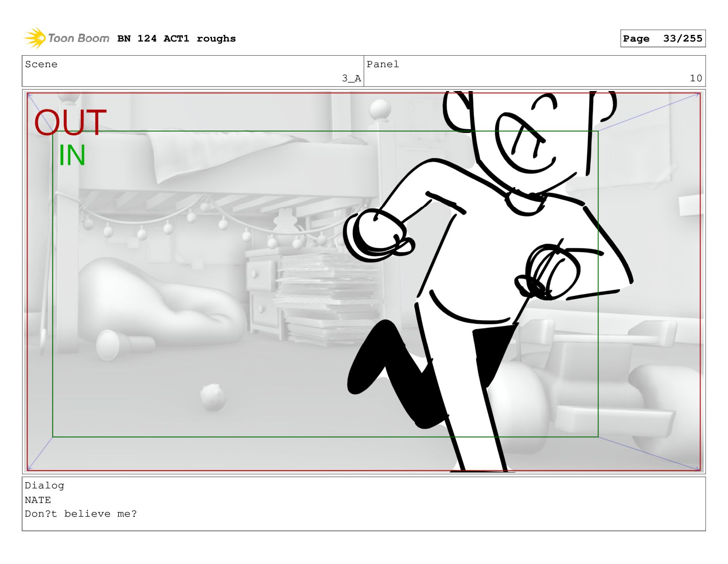Click the red 'OUT' camera label
The height and width of the screenshot is (564, 728).
point(71,122)
